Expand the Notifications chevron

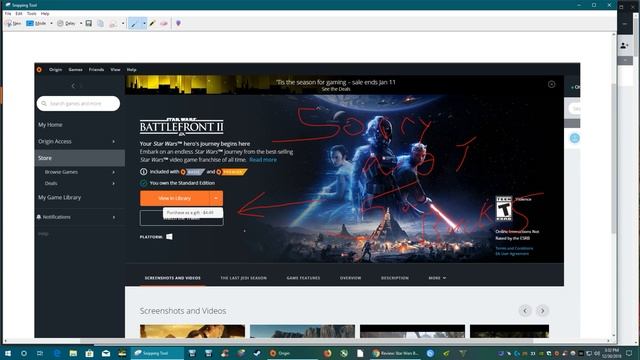tap(113, 217)
